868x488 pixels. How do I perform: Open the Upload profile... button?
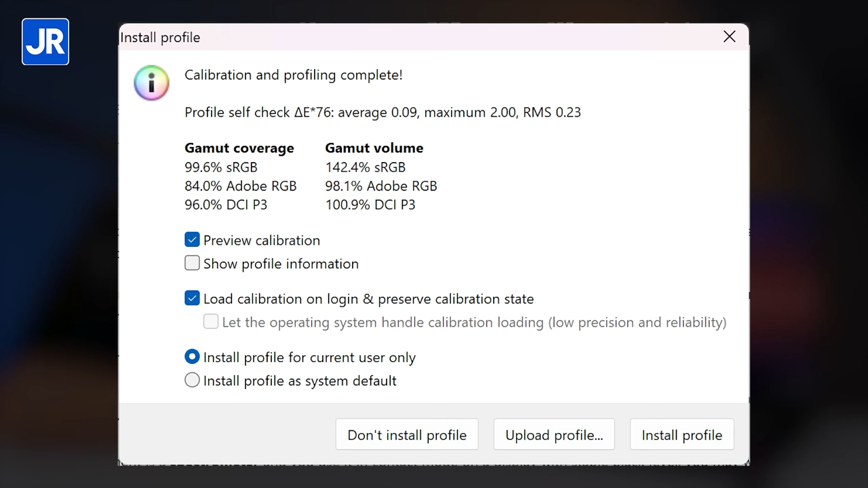554,434
